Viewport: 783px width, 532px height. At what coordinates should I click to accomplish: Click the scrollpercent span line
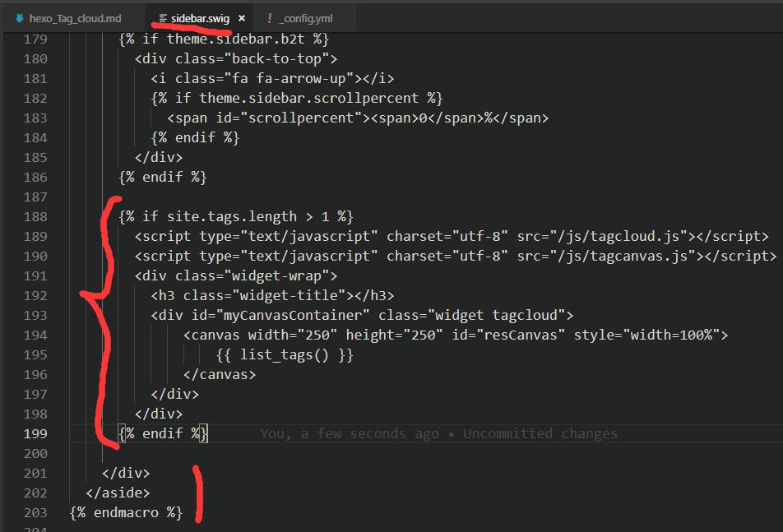click(358, 118)
